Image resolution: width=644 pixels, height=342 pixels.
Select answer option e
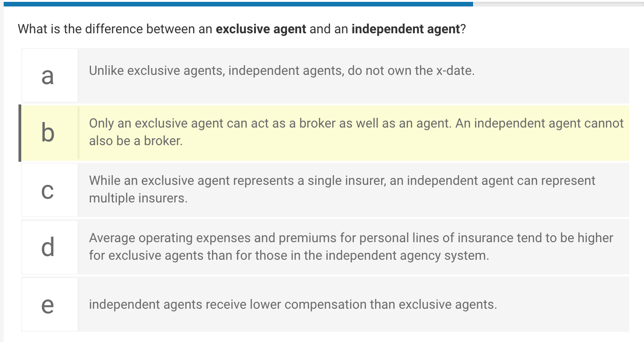323,304
